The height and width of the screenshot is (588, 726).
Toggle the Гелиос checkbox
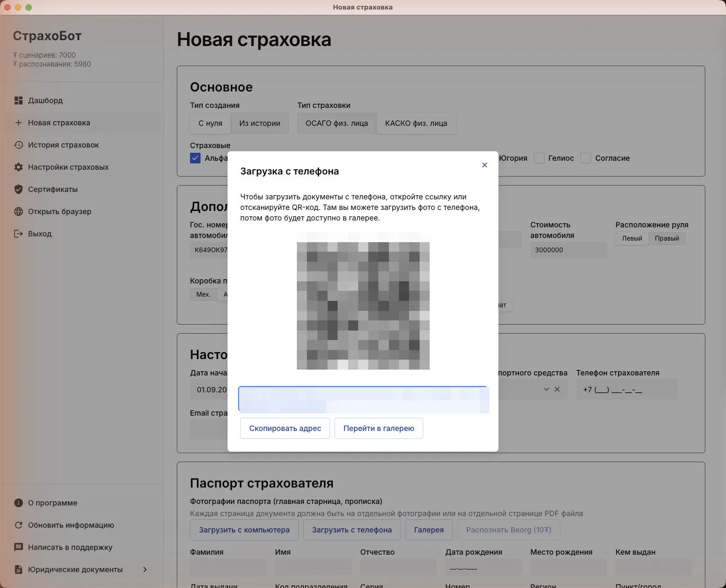click(539, 158)
